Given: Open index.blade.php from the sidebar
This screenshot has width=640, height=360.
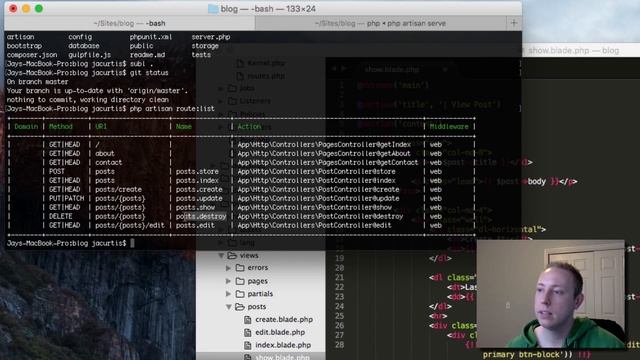Looking at the screenshot, I should pos(283,345).
